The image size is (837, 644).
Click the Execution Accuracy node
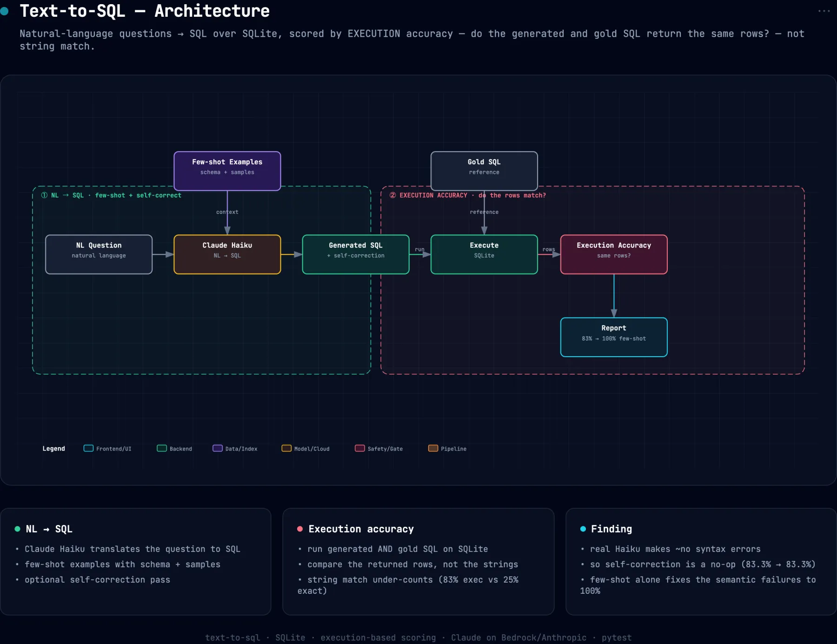pos(614,254)
